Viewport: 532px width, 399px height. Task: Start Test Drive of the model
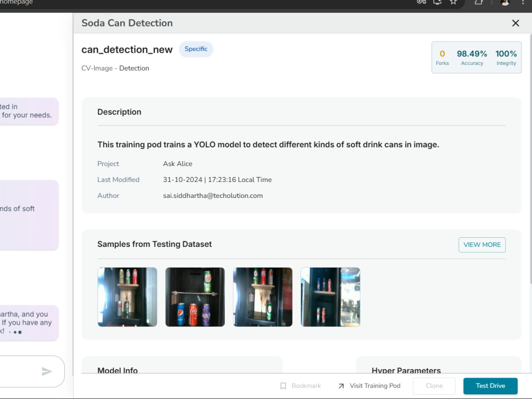pos(491,386)
